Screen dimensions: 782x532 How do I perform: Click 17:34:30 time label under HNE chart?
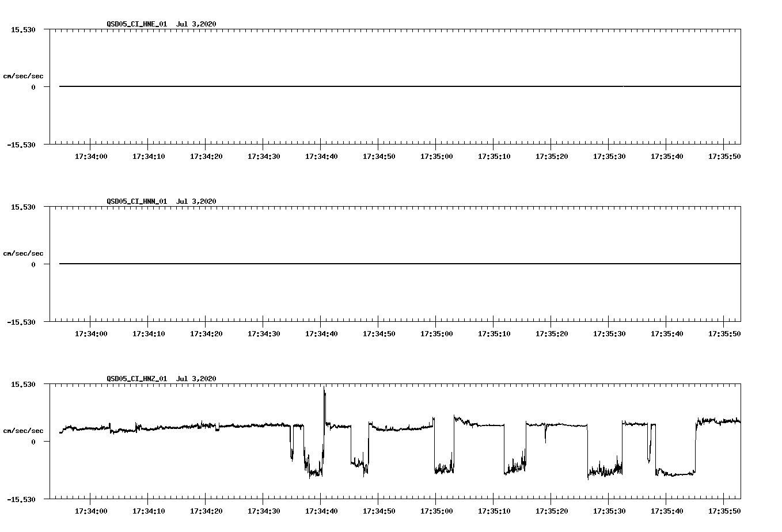264,156
